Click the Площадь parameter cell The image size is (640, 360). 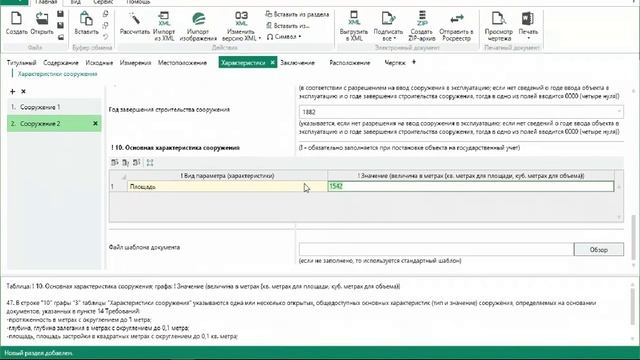tap(227, 187)
